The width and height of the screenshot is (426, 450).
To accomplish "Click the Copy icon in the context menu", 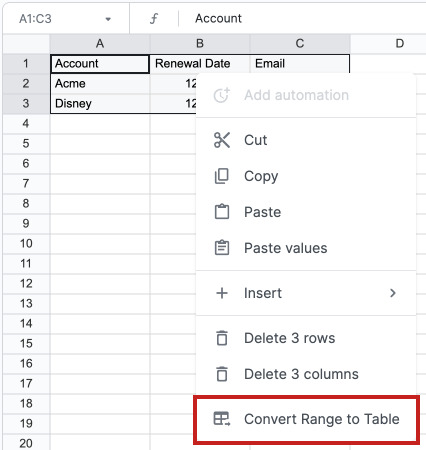I will point(222,176).
